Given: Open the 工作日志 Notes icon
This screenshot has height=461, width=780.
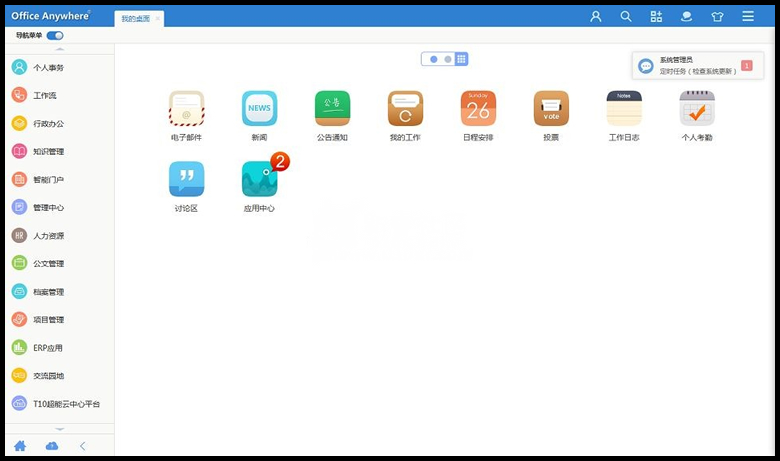Looking at the screenshot, I should (624, 108).
